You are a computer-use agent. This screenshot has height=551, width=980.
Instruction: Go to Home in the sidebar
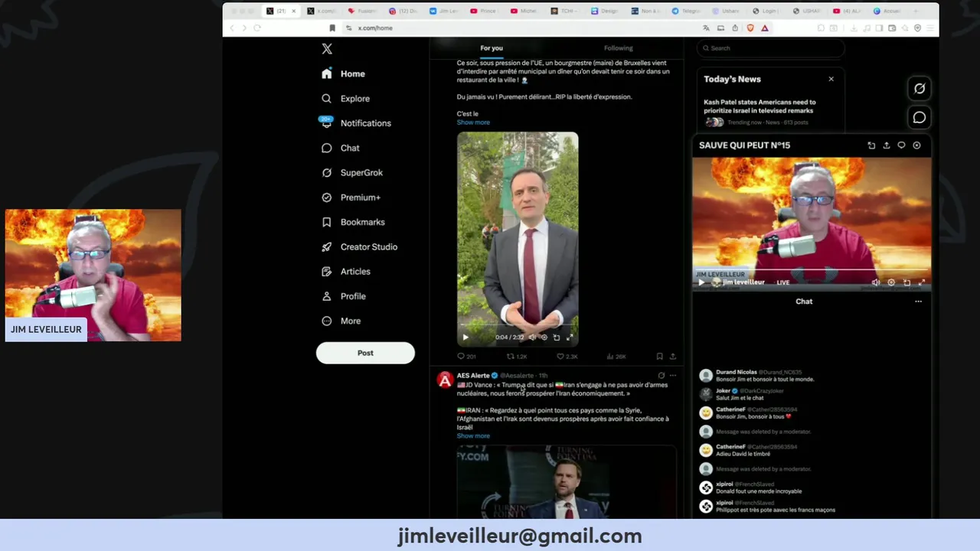(343, 73)
